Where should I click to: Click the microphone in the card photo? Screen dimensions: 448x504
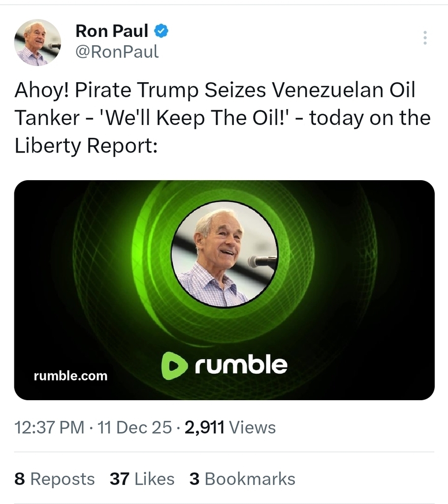(261, 262)
